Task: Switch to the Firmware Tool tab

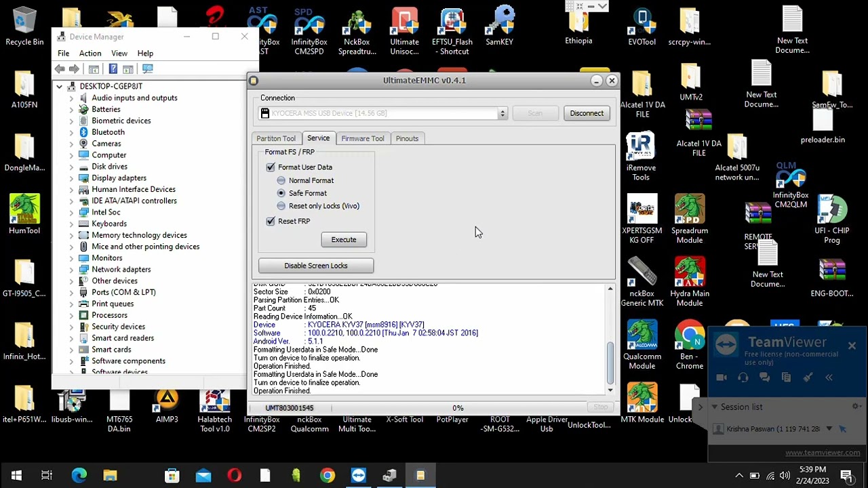Action: [363, 138]
